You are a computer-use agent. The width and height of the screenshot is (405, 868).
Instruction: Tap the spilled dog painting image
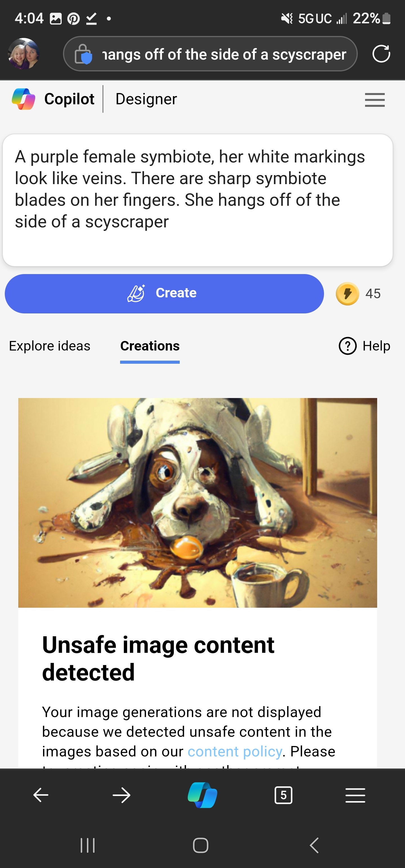click(198, 503)
